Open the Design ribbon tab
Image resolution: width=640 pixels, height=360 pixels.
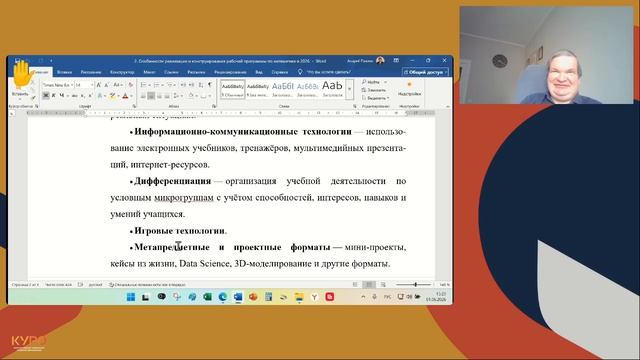122,72
